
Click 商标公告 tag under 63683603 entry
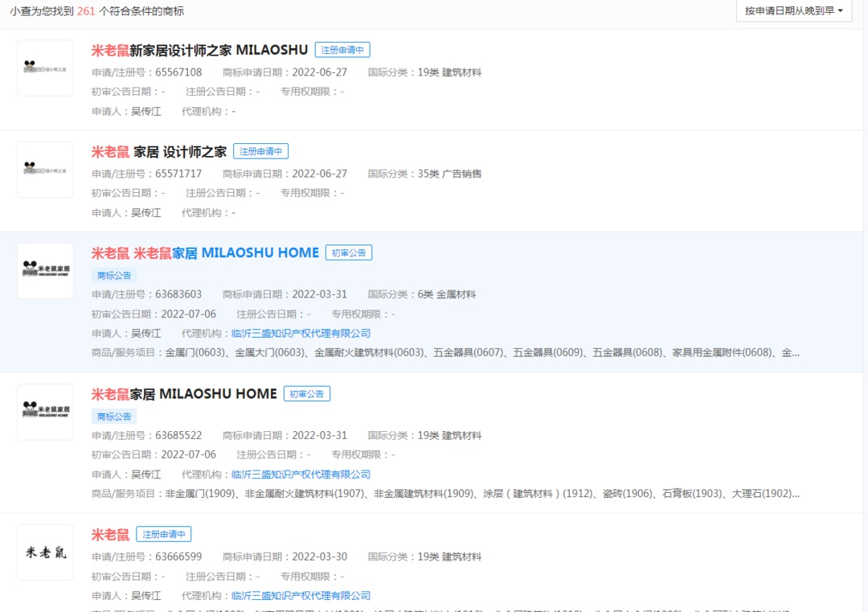(x=114, y=275)
